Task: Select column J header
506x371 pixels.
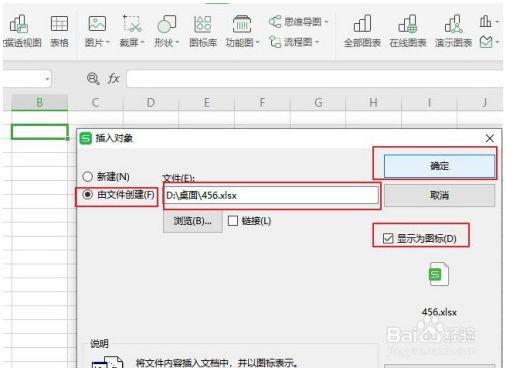Action: pyautogui.click(x=480, y=102)
